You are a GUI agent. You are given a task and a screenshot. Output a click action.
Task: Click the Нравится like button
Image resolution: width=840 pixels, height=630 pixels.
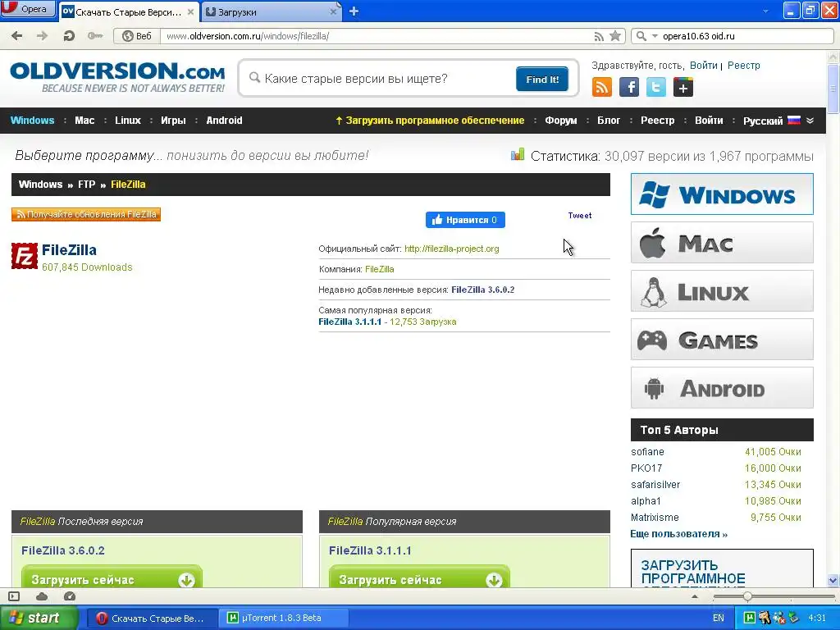pyautogui.click(x=465, y=220)
